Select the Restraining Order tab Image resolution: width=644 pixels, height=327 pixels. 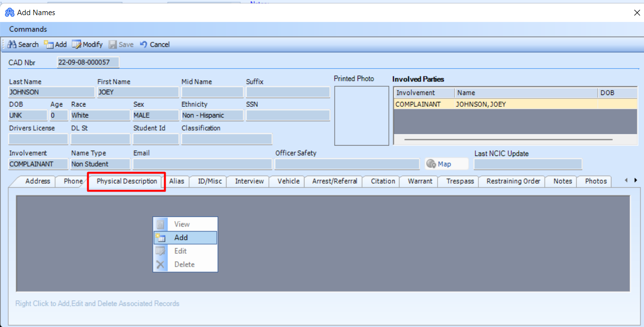(511, 181)
